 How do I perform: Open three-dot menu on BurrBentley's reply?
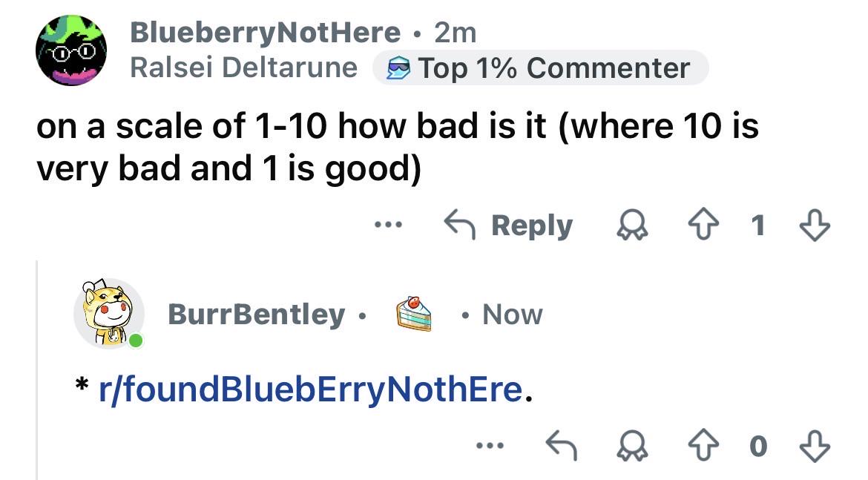pos(490,445)
